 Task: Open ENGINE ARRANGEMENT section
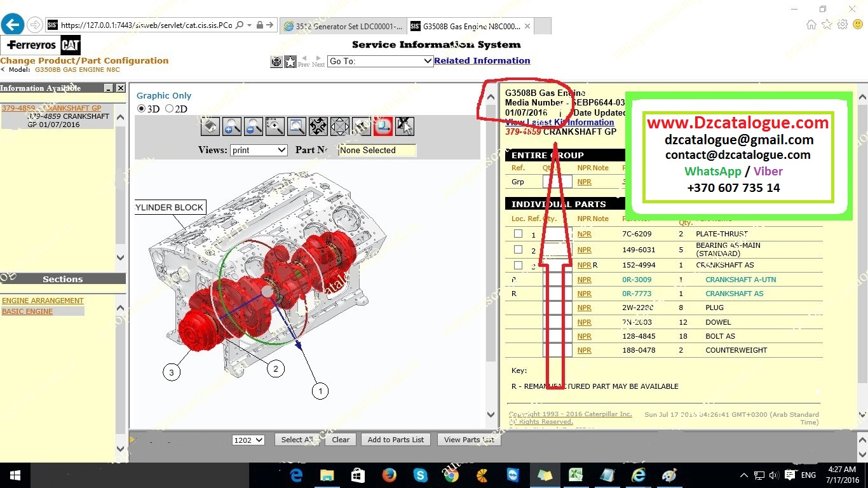[43, 301]
